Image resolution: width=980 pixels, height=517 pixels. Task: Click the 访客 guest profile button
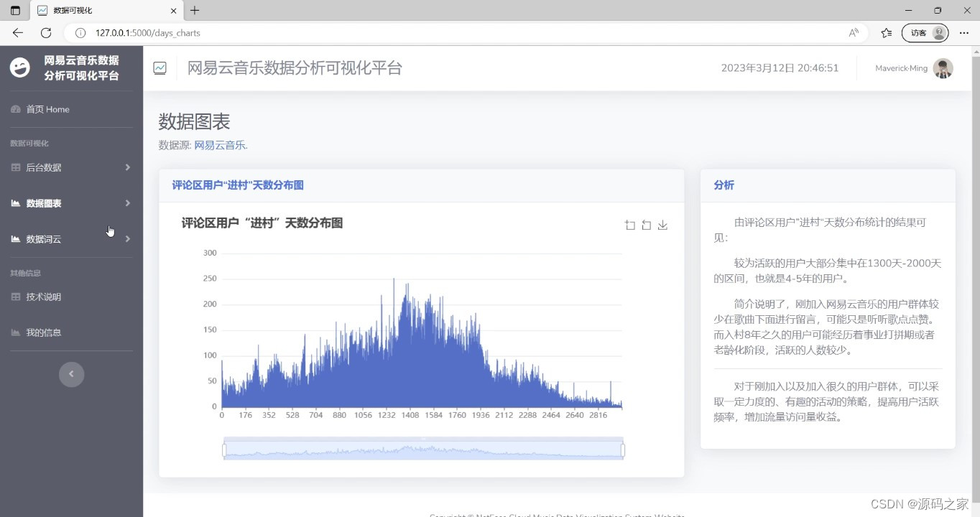click(x=925, y=33)
